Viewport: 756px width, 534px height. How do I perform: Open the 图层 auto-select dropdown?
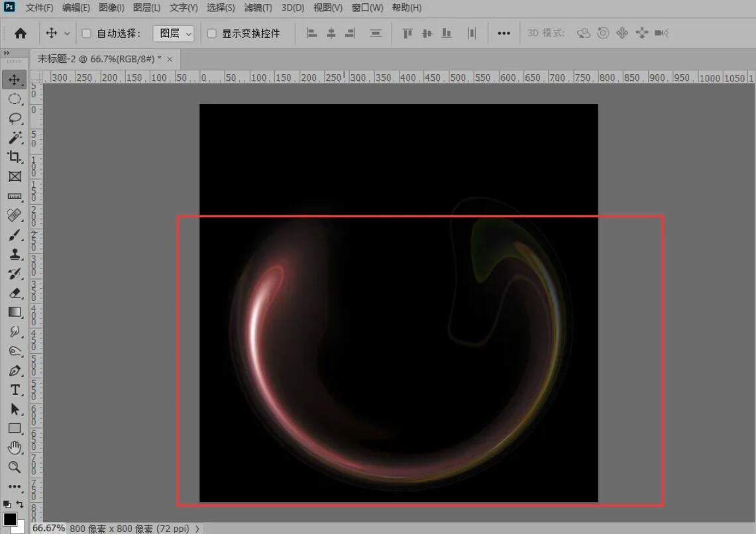174,32
